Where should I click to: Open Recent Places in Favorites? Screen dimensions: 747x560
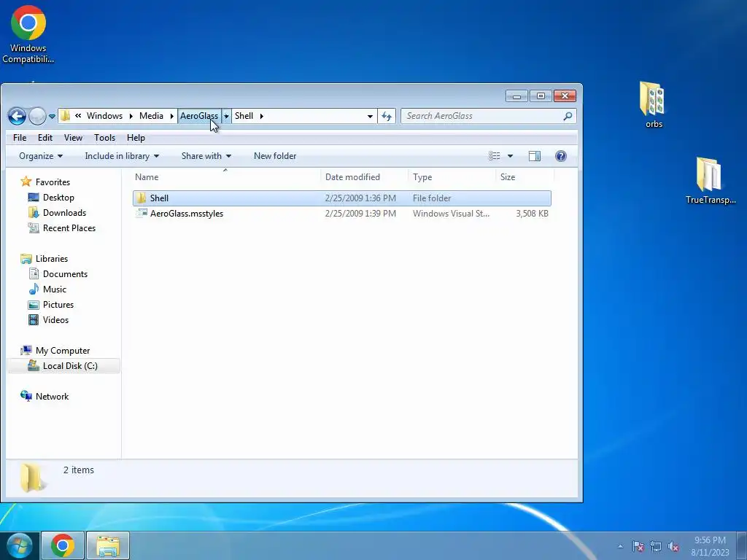click(69, 227)
